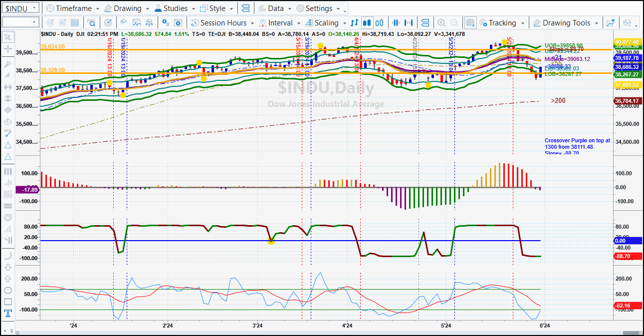Switch to OHLC bar chart style
Viewport: 644px width, 336px height.
355,23
